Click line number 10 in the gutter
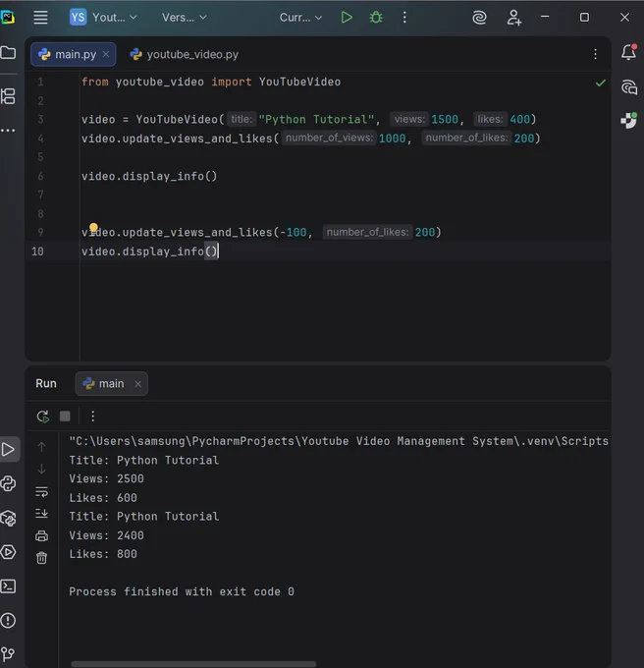644x668 pixels. (37, 251)
